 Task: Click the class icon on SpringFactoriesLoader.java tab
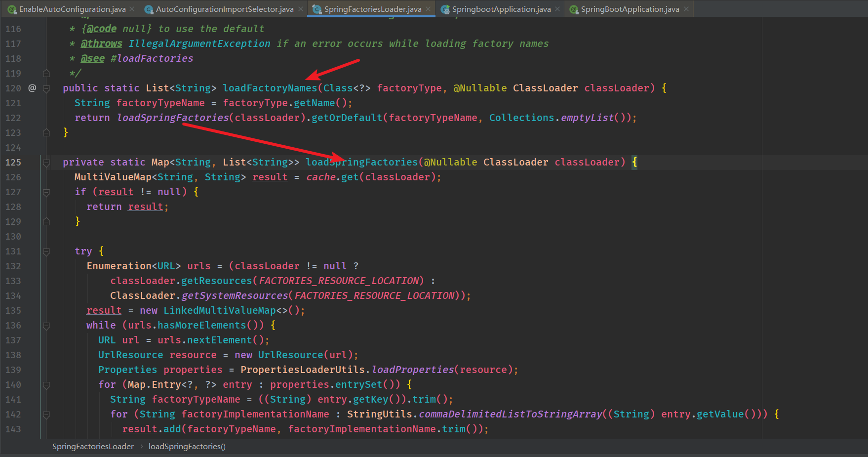pos(316,9)
